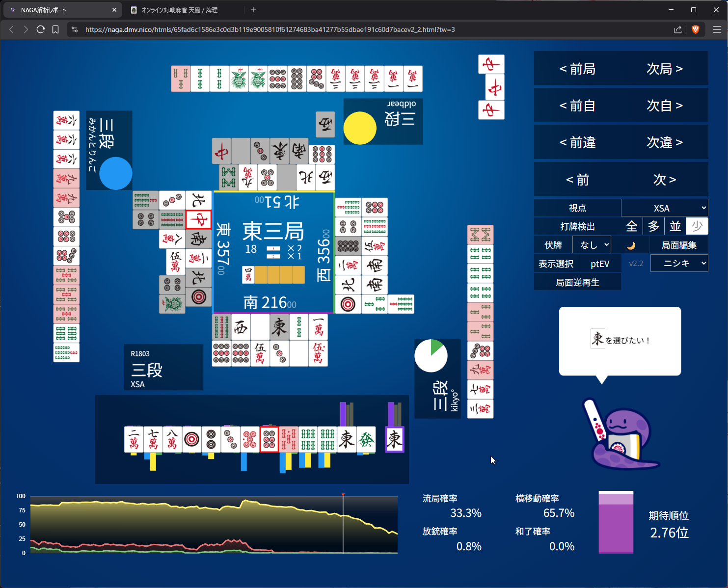
Task: Click the highlighted 東 tile in hand
Action: pos(394,439)
